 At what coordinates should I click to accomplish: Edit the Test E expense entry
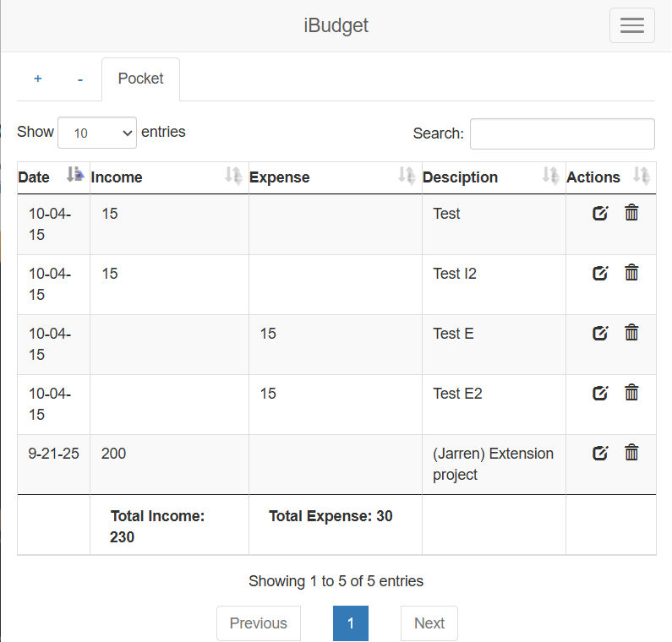pos(600,333)
